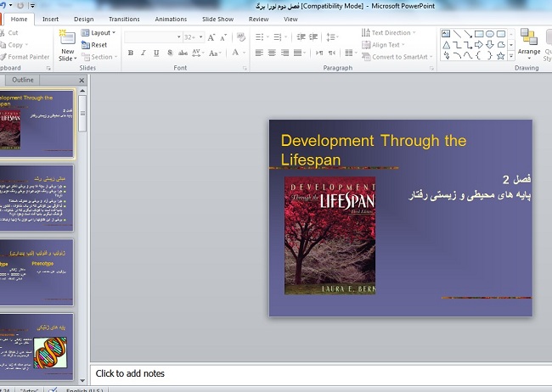The image size is (552, 392).
Task: Open the Insert ribbon tab
Action: pos(50,19)
